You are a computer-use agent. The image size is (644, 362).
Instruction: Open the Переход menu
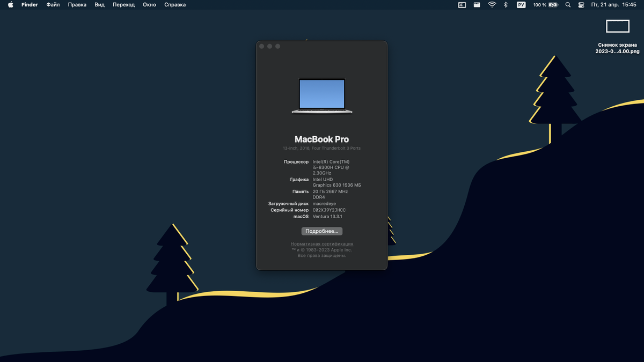(123, 4)
